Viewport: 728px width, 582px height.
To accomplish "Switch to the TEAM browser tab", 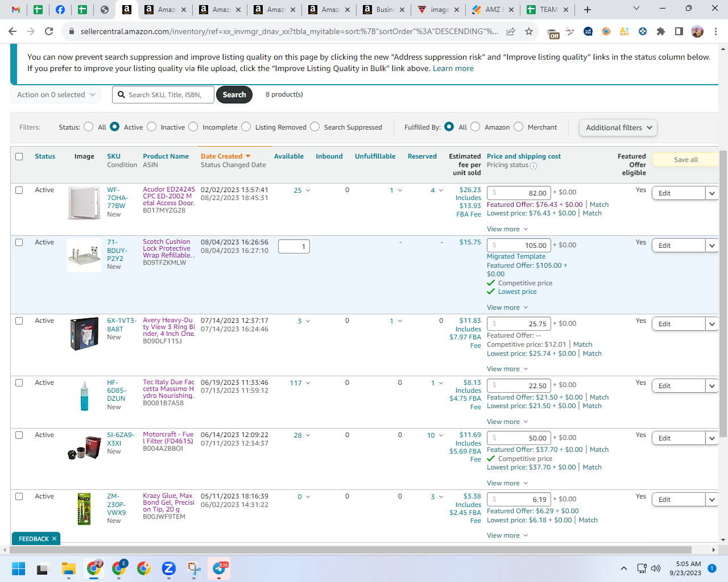I will pyautogui.click(x=547, y=10).
